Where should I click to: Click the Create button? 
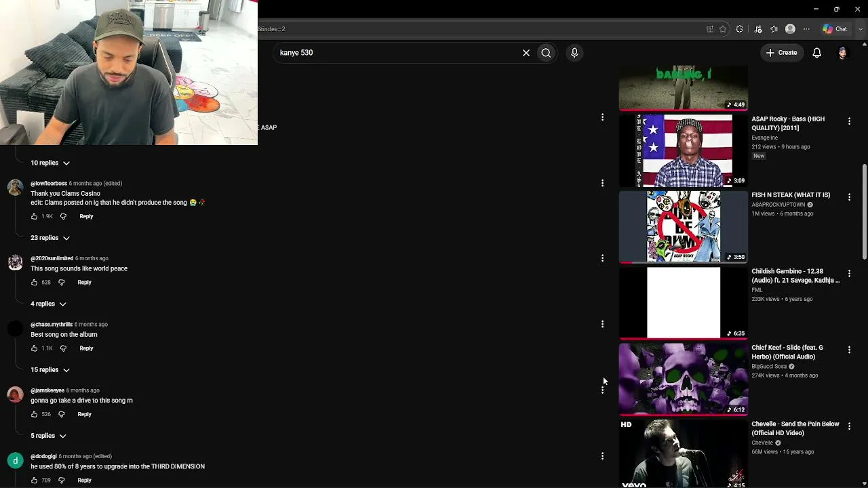pos(781,53)
